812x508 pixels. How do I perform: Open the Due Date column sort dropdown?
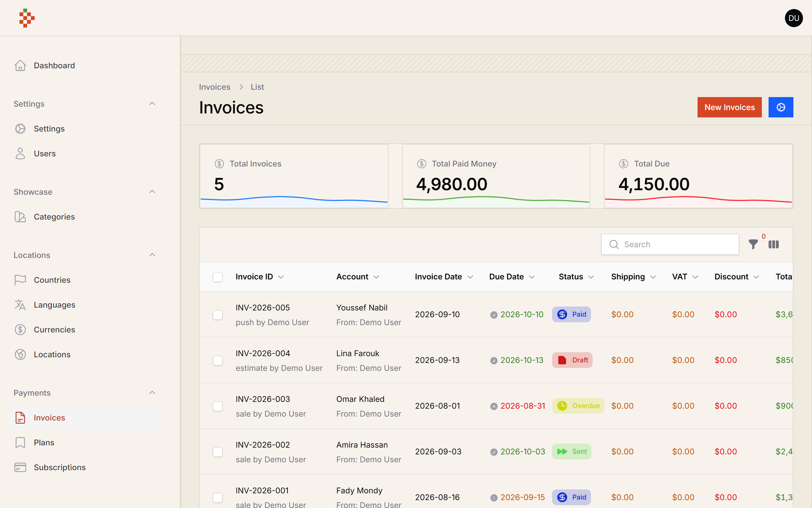(x=532, y=277)
